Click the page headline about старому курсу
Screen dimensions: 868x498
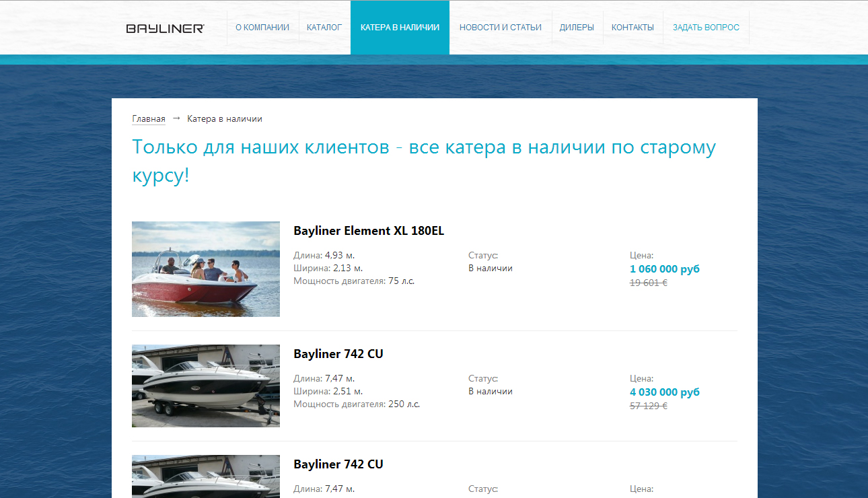424,162
